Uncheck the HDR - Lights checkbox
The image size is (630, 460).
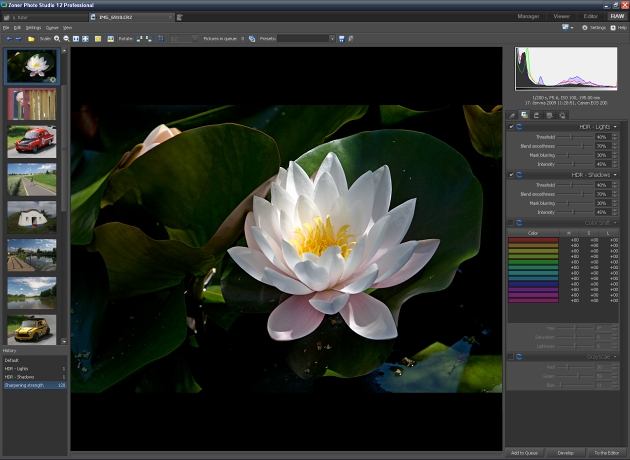pyautogui.click(x=511, y=127)
